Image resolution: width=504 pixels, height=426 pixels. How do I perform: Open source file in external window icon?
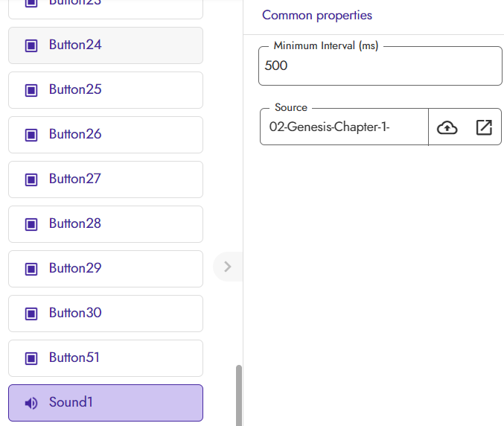click(x=484, y=127)
